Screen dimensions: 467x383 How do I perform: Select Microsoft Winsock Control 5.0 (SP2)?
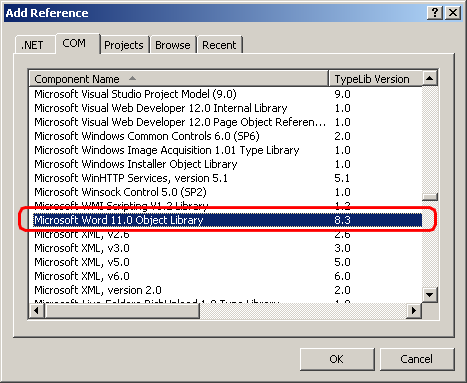[x=225, y=192]
